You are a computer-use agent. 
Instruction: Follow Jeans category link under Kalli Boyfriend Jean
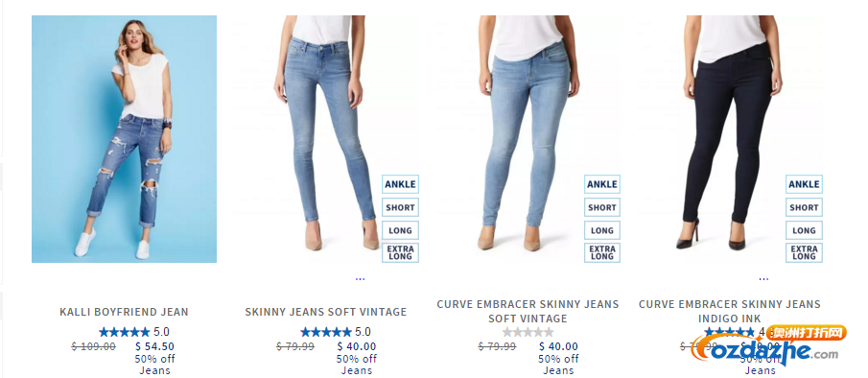click(154, 371)
